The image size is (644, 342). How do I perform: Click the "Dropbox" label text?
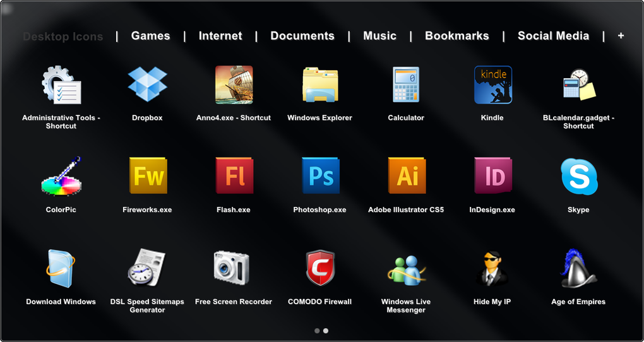click(147, 118)
